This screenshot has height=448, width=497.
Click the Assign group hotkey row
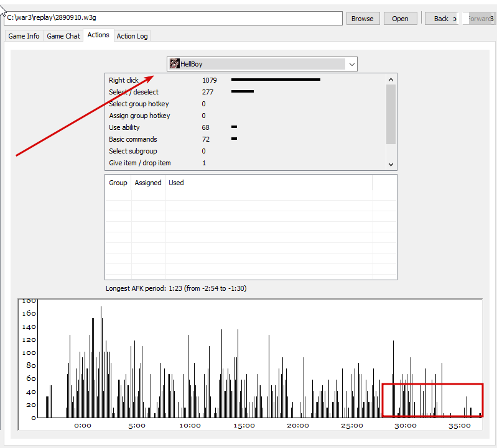[x=246, y=116]
